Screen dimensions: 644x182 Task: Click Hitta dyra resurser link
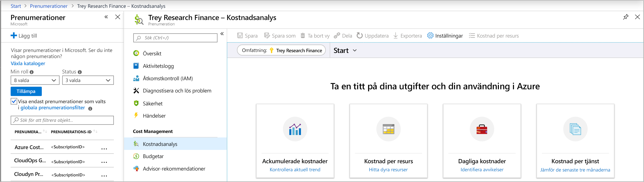(388, 170)
